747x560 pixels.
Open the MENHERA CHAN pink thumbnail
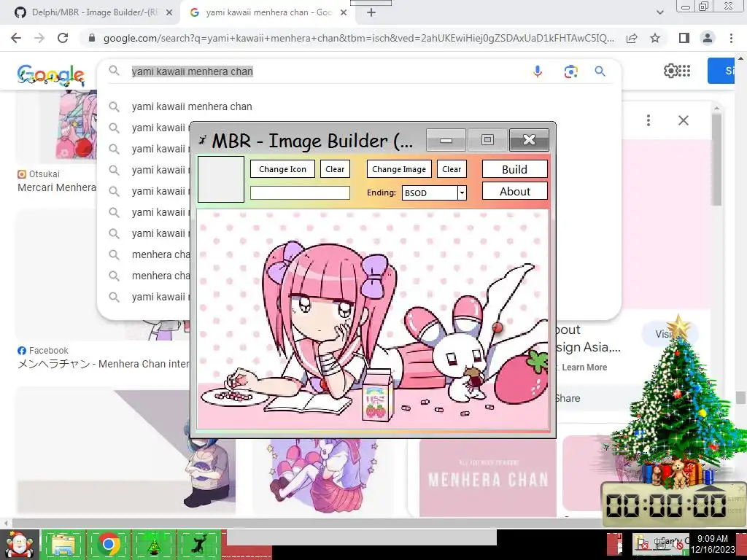(488, 478)
